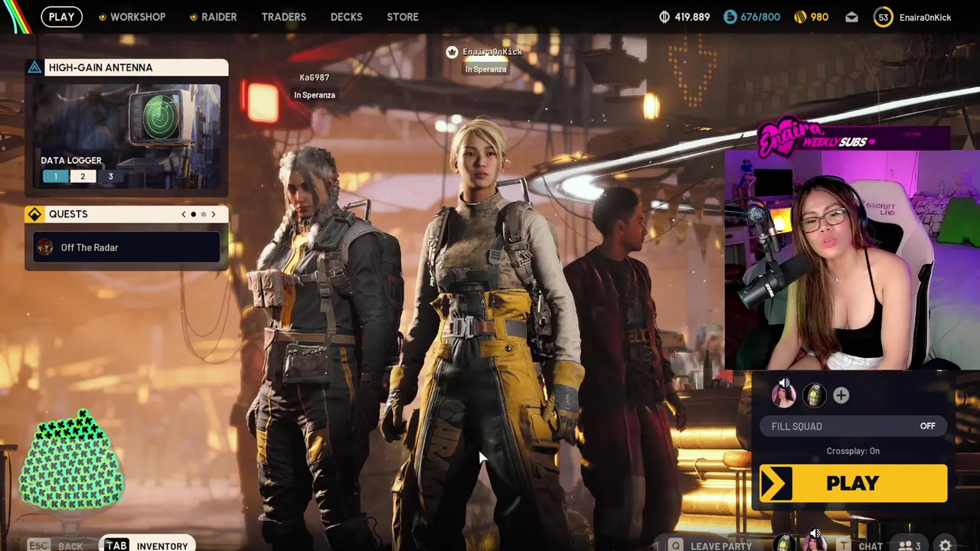
Task: Open the EnairaOnKick profile name
Action: (x=925, y=17)
